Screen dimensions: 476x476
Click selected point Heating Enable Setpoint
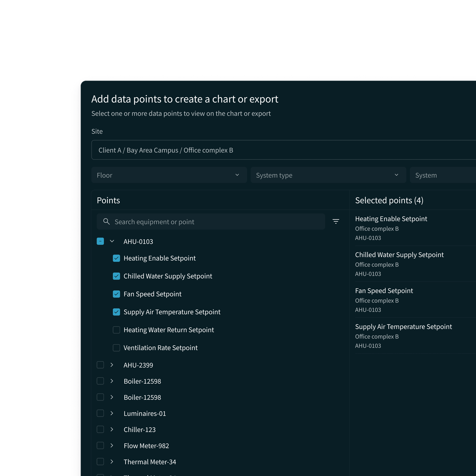[391, 219]
